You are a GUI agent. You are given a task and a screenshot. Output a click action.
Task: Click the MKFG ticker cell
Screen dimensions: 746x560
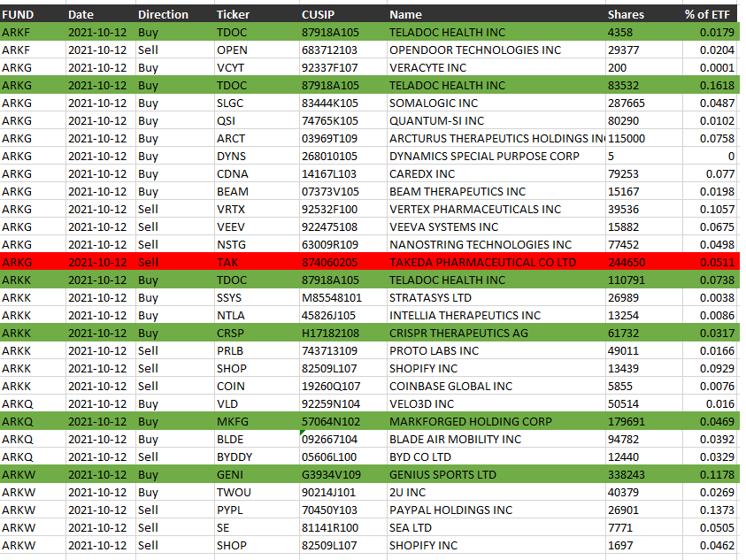tap(255, 421)
